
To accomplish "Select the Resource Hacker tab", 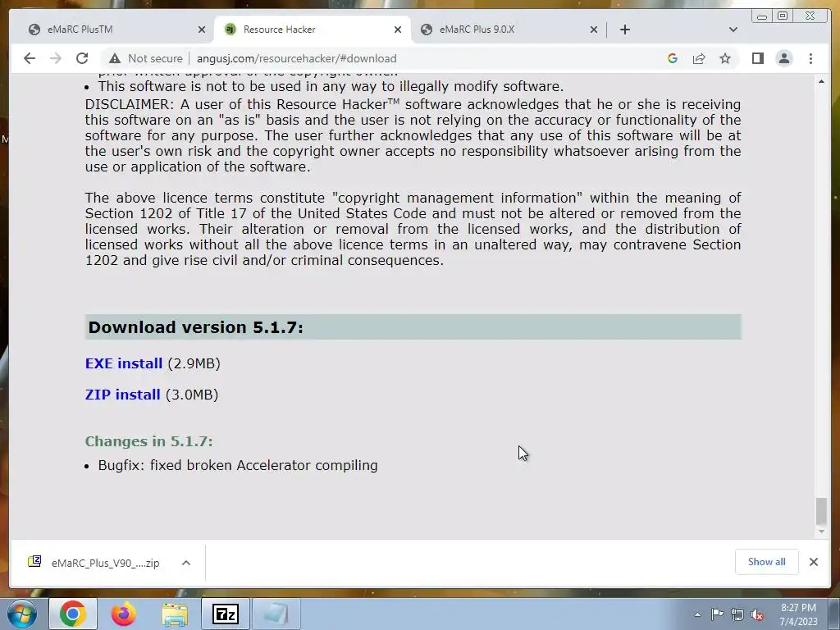I will click(313, 30).
